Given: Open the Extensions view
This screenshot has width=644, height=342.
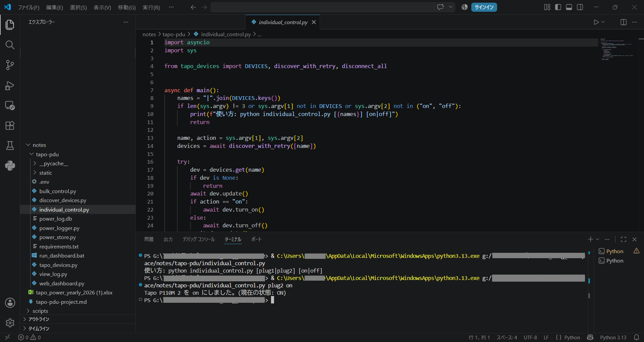Looking at the screenshot, I should 10,126.
